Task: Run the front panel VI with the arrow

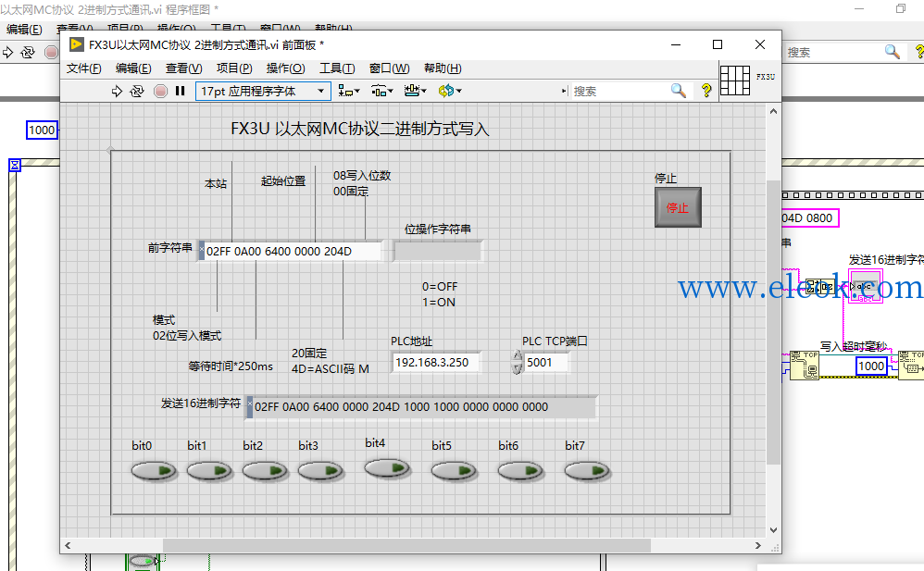Action: coord(117,92)
